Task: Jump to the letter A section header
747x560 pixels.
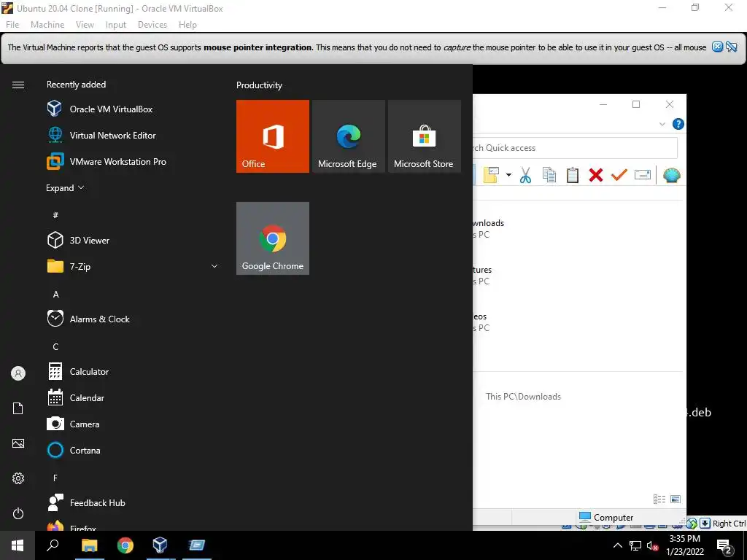Action: point(55,295)
